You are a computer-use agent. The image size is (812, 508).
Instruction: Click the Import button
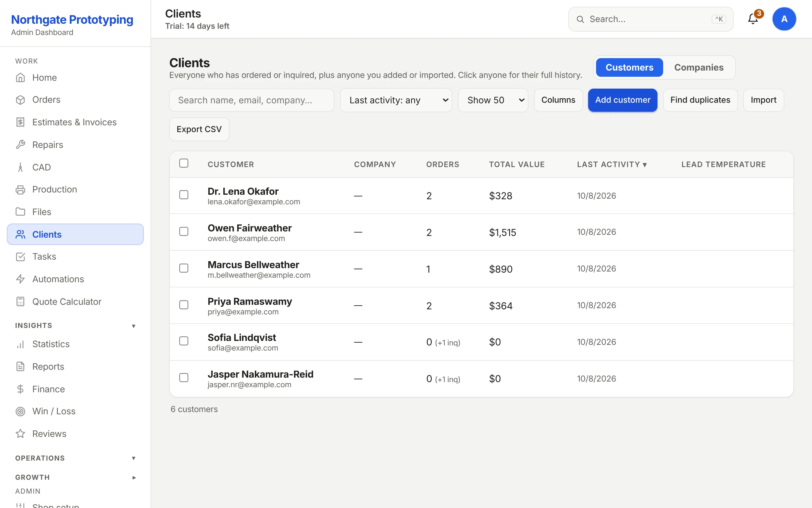point(764,100)
